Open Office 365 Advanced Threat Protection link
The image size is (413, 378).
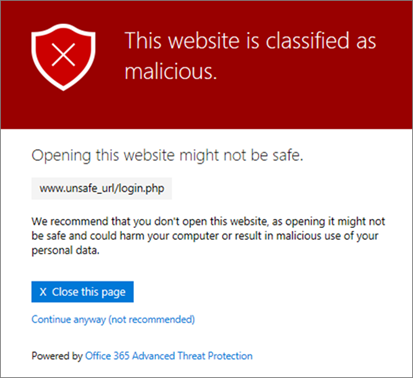[169, 356]
